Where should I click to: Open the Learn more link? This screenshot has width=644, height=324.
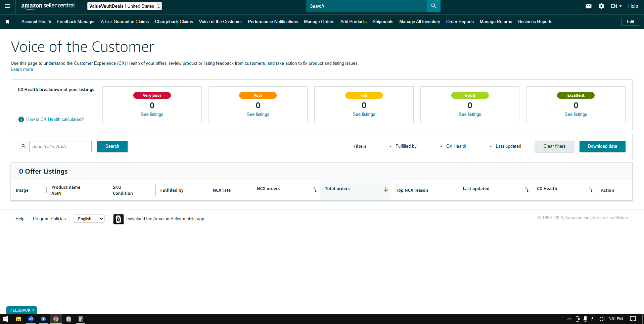[x=22, y=70]
